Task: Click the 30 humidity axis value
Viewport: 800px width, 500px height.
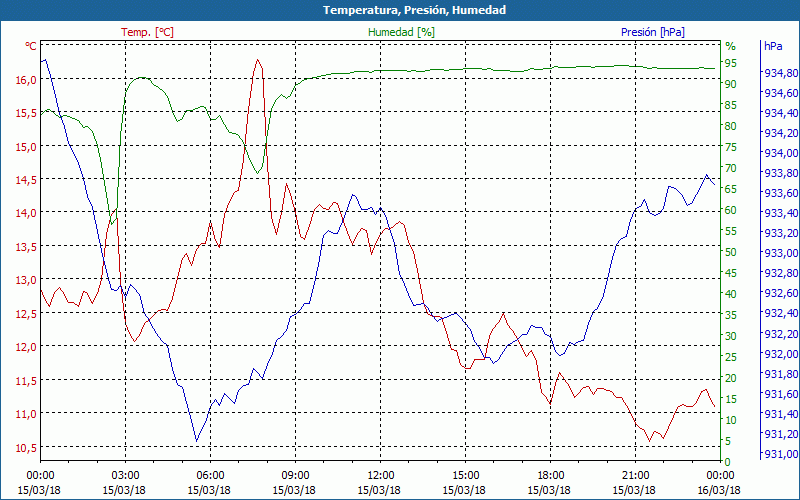Action: pyautogui.click(x=731, y=336)
